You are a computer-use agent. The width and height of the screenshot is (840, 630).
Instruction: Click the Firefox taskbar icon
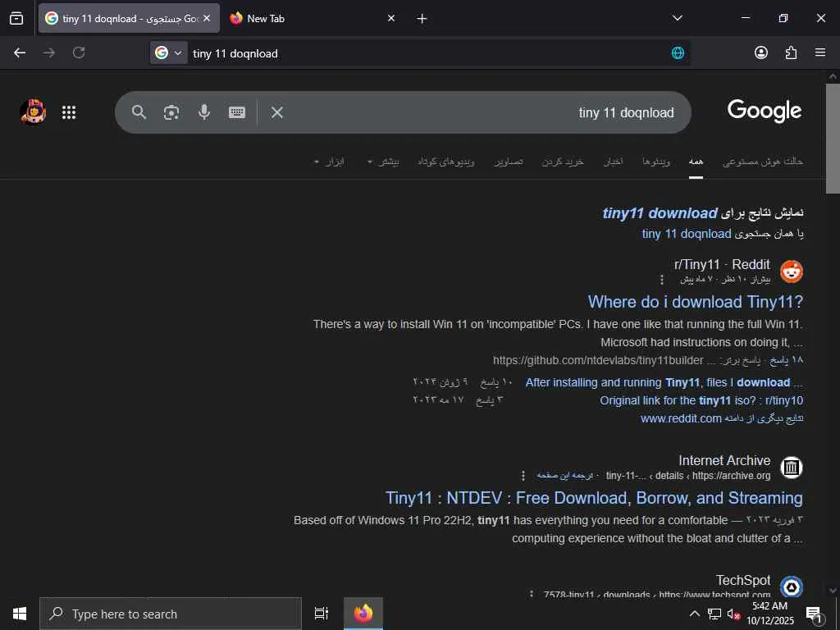tap(363, 614)
